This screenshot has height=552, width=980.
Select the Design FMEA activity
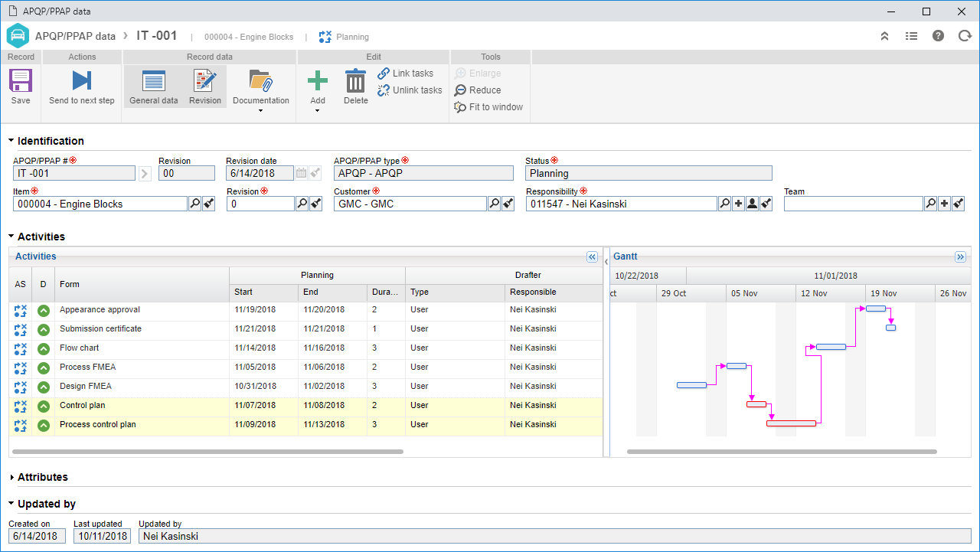pyautogui.click(x=305, y=387)
